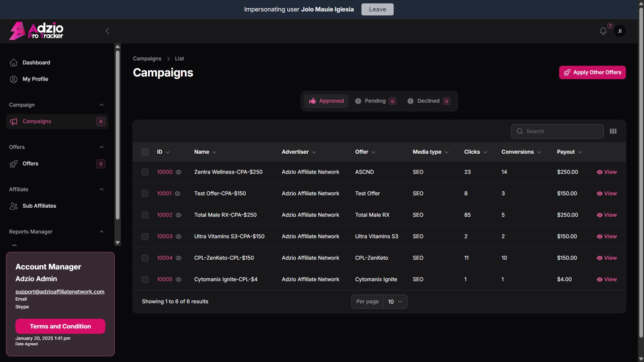Screen dimensions: 644x362
Task: Sort by the Advertiser column header
Action: [x=299, y=152]
